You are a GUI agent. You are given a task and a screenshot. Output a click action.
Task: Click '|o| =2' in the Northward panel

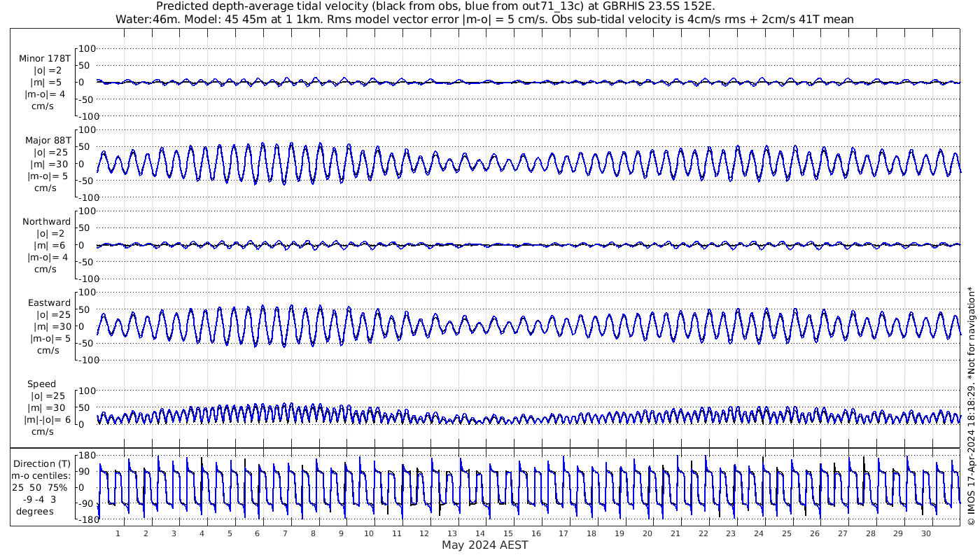point(48,234)
